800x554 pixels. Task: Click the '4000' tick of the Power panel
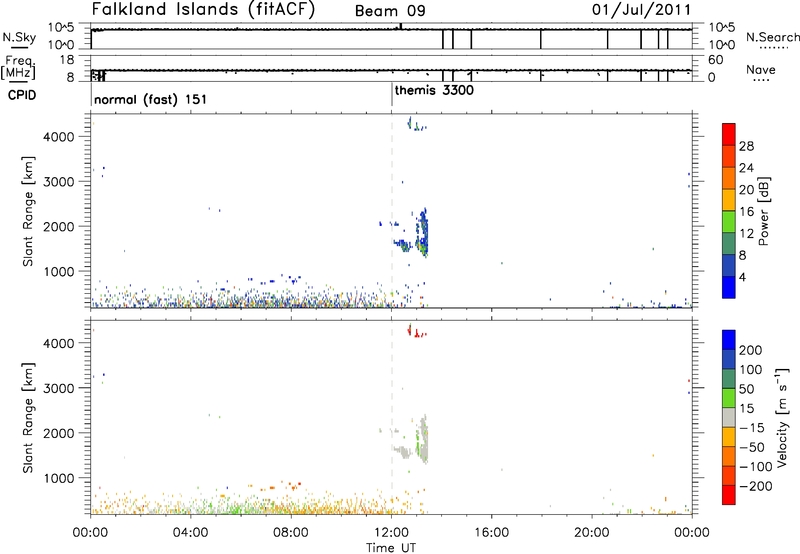click(x=58, y=137)
